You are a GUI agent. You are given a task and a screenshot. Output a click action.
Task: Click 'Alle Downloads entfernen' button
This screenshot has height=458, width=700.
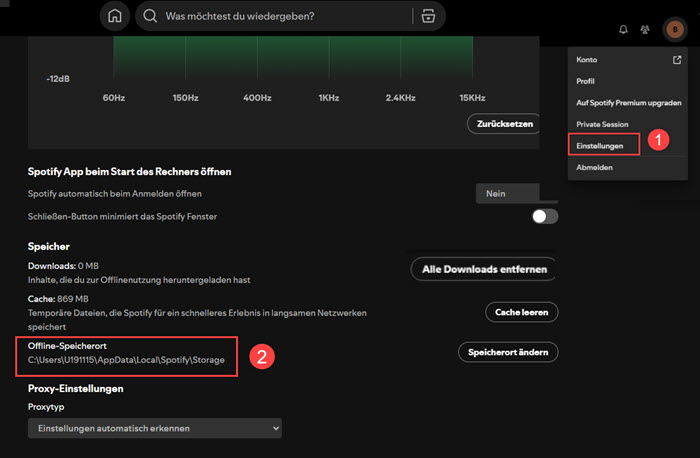tap(484, 269)
